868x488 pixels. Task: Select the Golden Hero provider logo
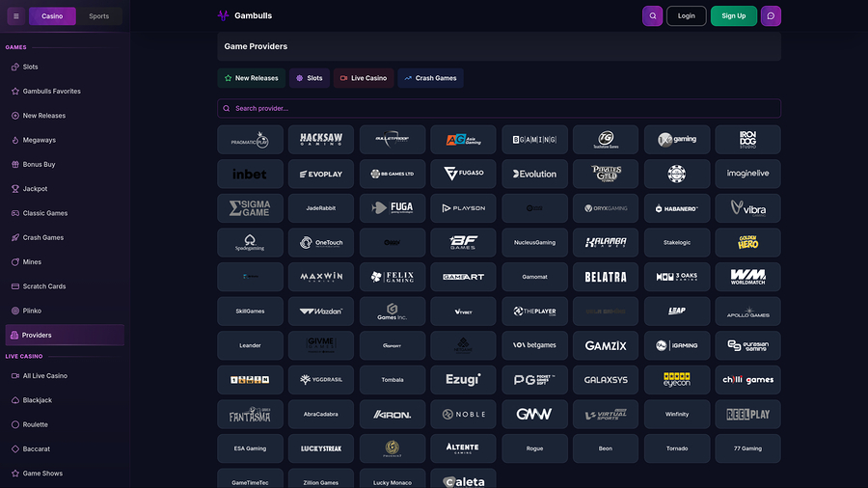click(x=747, y=242)
